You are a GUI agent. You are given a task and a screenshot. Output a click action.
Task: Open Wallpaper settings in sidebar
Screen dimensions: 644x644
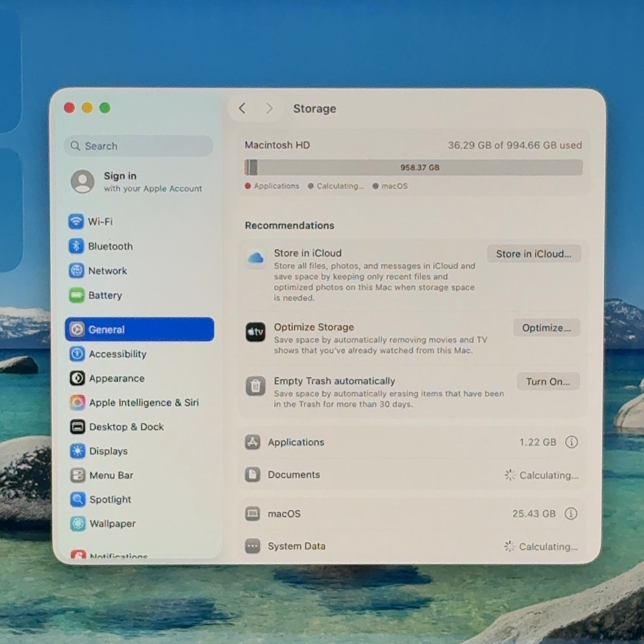(x=139, y=523)
